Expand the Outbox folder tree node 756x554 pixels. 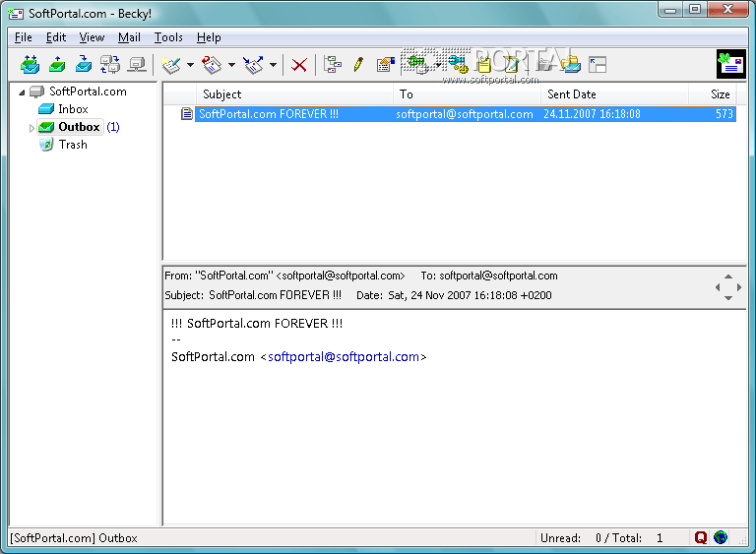coord(31,128)
